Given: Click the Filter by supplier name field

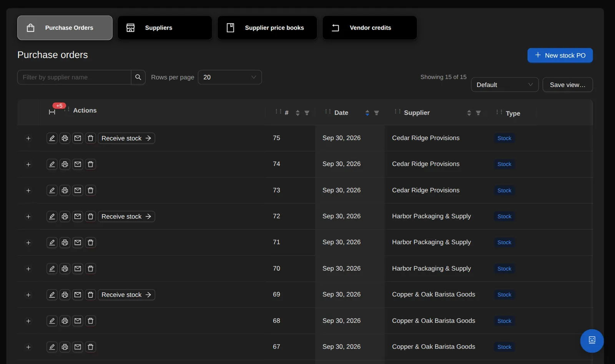Looking at the screenshot, I should click(74, 77).
